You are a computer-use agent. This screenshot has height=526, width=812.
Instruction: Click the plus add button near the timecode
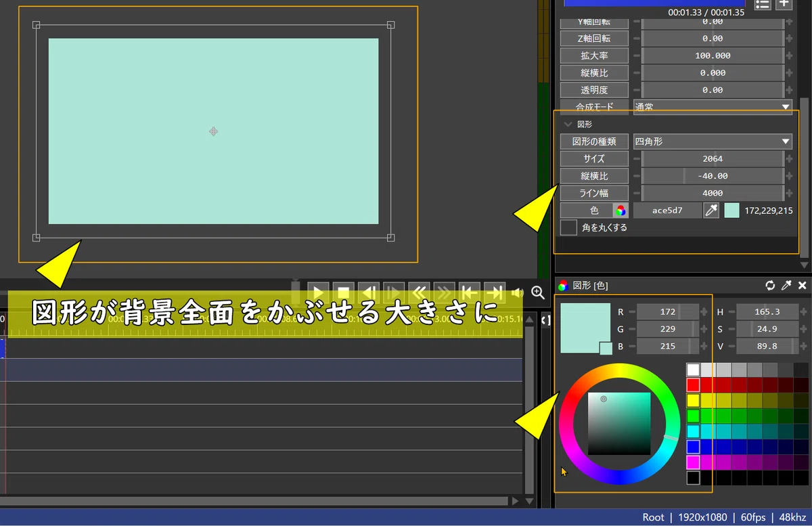point(784,4)
